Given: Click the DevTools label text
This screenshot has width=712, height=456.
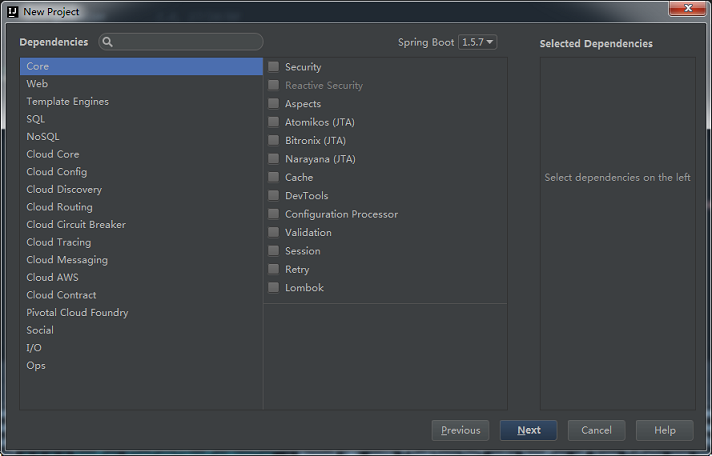Looking at the screenshot, I should (307, 196).
